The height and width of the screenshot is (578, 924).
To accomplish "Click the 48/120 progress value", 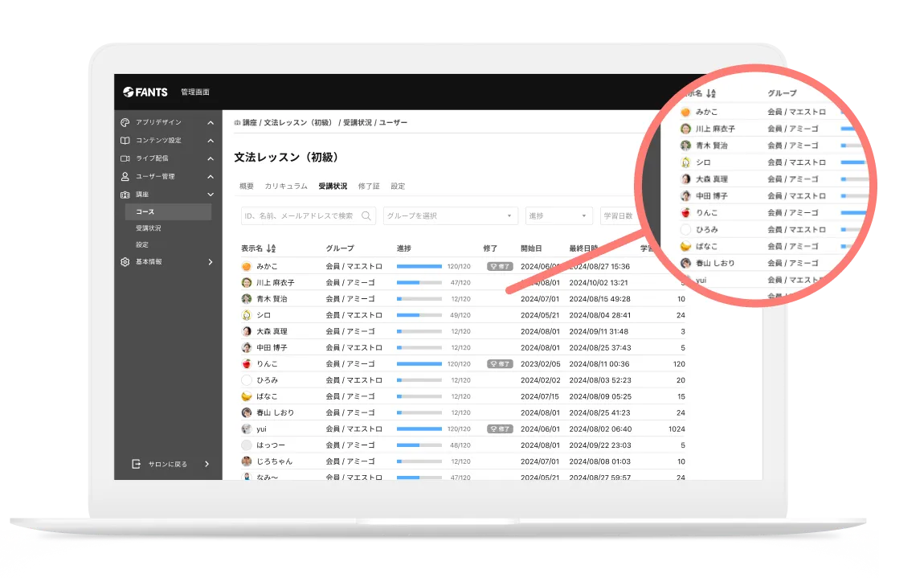I will [460, 445].
